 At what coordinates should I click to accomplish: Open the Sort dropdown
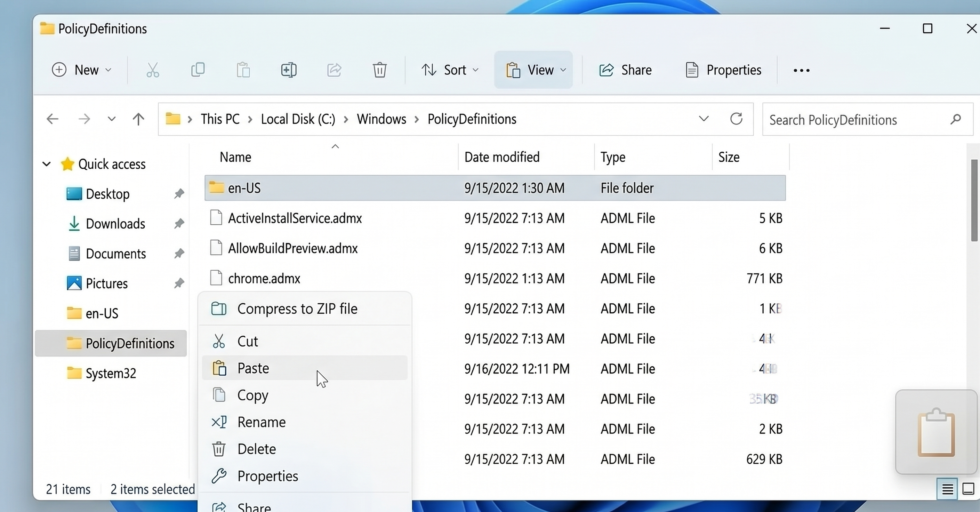click(450, 70)
